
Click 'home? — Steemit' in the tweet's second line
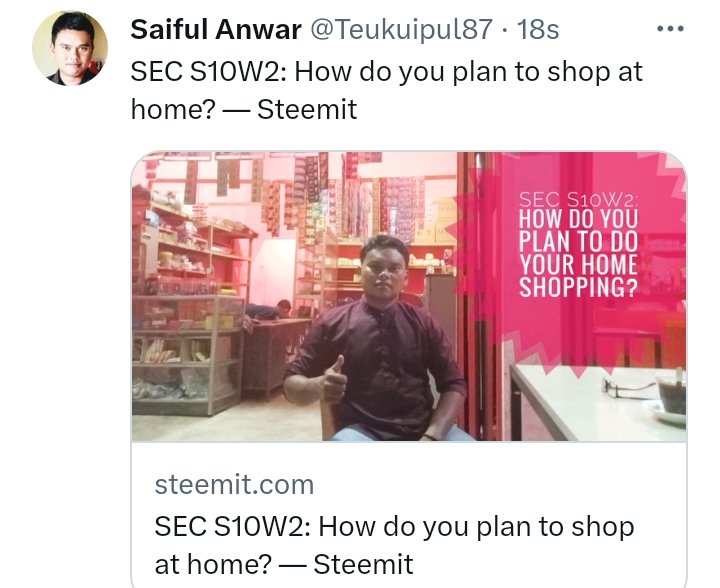click(x=244, y=110)
